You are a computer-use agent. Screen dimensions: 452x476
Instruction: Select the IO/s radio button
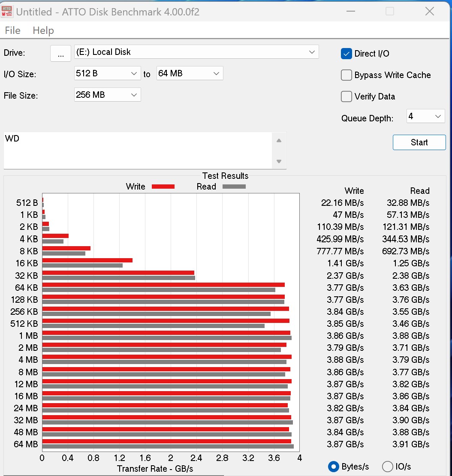point(387,467)
